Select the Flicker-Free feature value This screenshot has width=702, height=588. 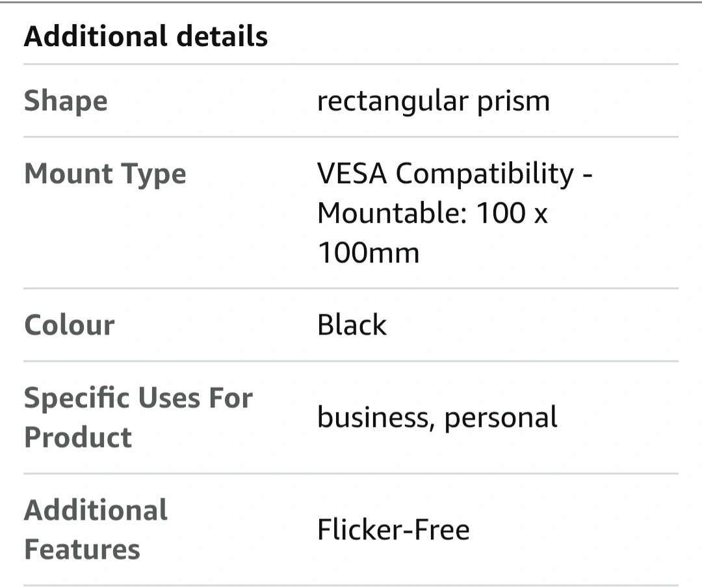pos(393,530)
